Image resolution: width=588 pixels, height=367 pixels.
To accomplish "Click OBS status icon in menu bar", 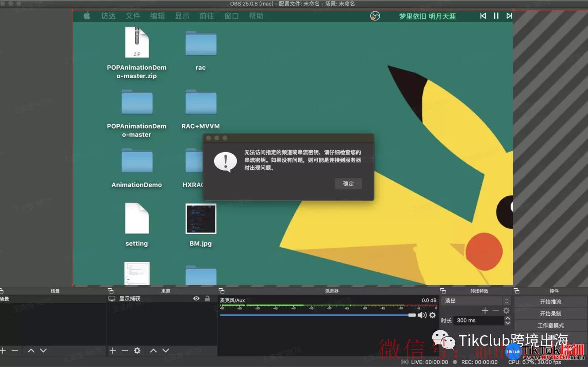I will 375,16.
